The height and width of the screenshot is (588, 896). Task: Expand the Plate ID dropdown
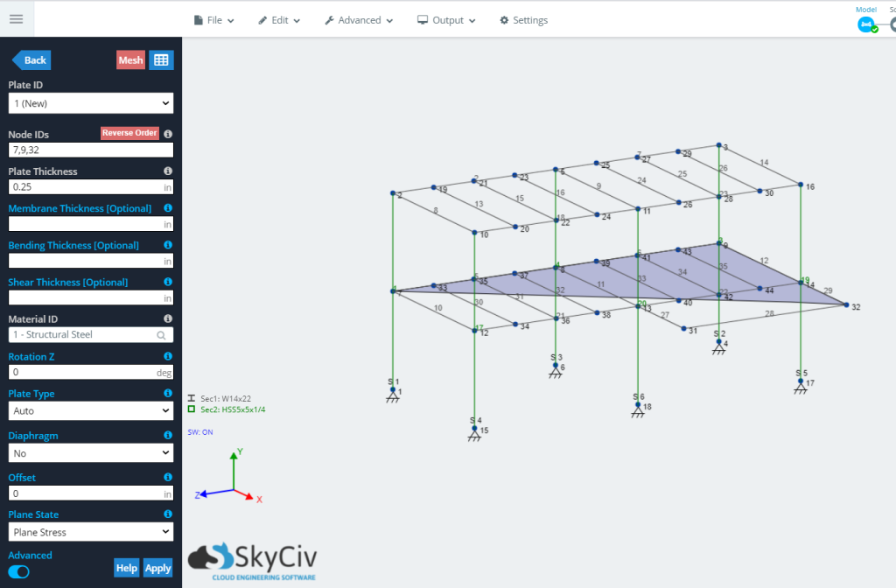coord(91,103)
